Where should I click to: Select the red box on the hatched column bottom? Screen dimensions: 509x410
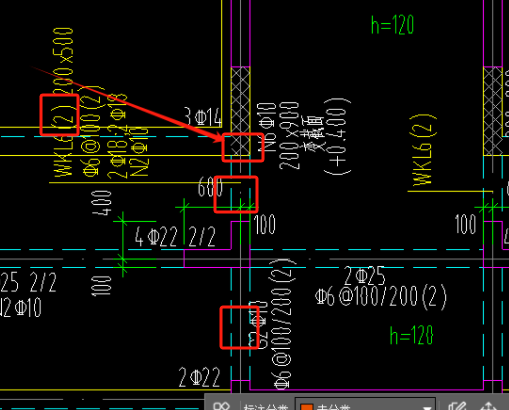point(243,147)
